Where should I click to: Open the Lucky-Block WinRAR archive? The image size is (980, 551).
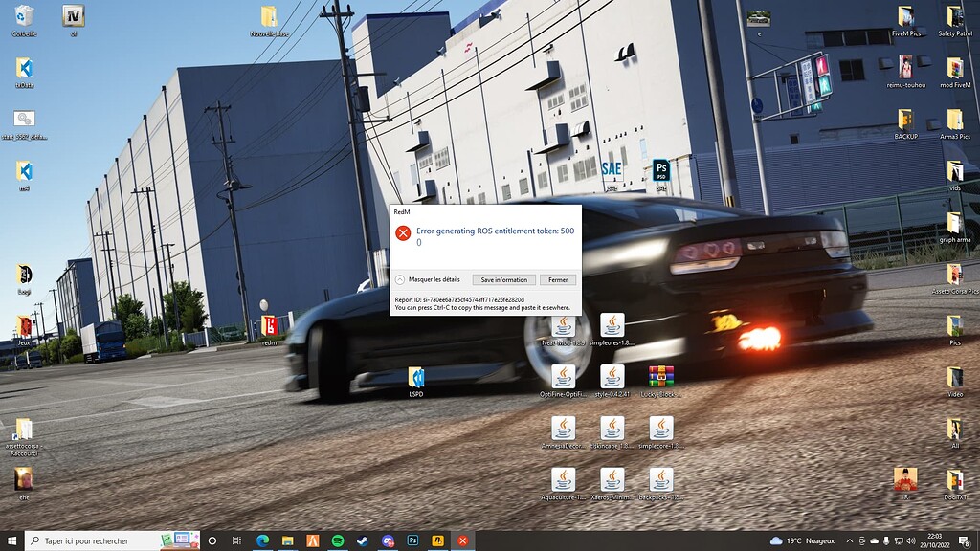[x=660, y=377]
